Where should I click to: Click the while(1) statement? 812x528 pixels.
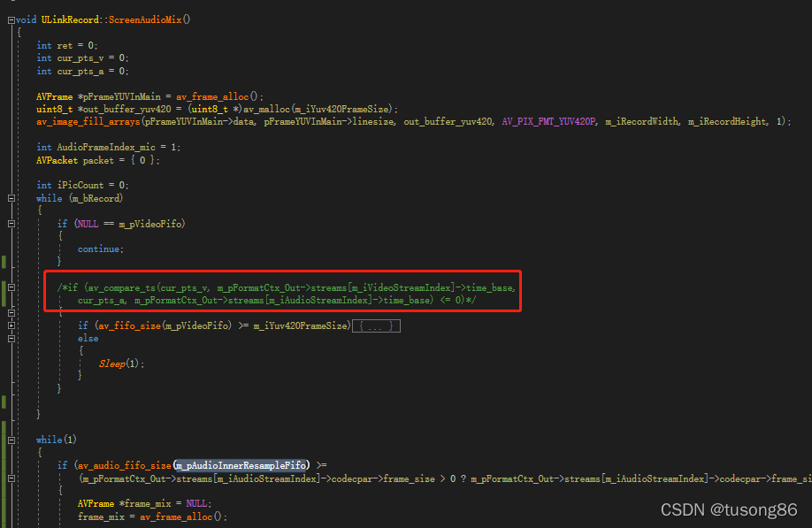[x=57, y=440]
